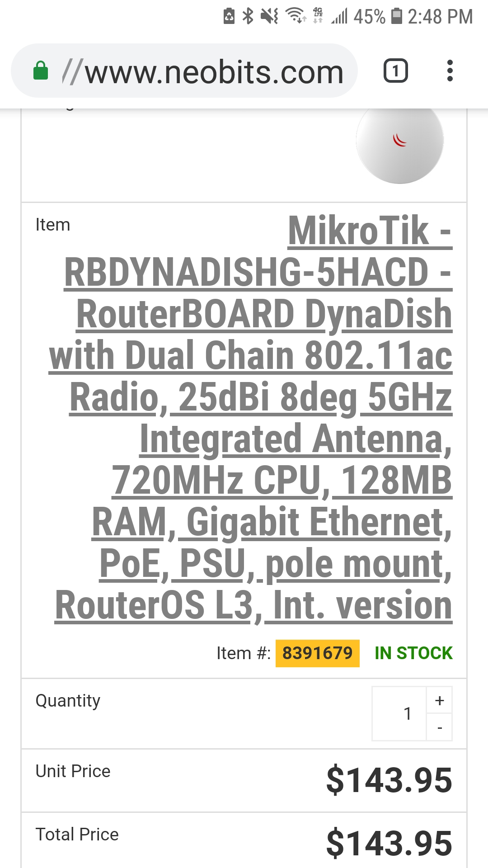Screen dimensions: 488x868
Task: Tap the item number 8391679 badge
Action: coord(317,653)
